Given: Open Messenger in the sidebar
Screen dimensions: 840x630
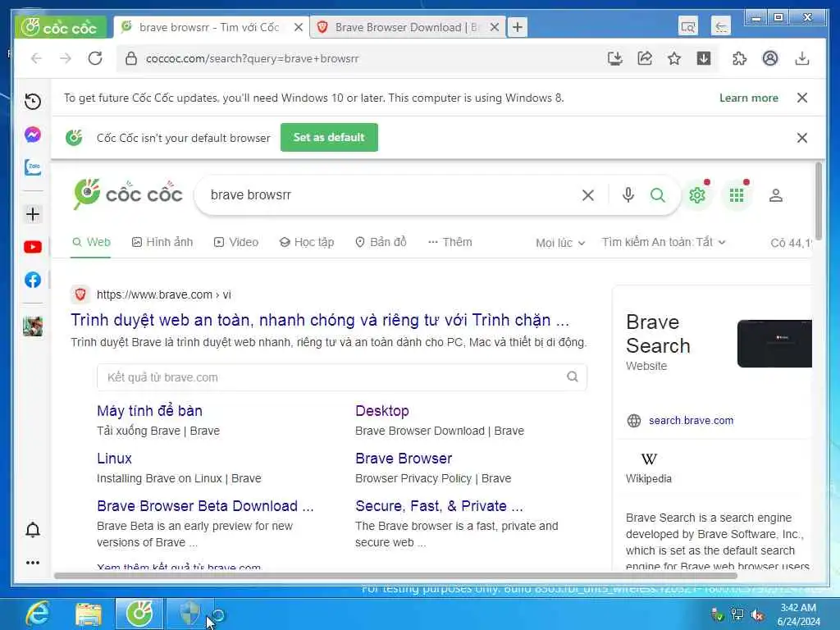Looking at the screenshot, I should click(33, 135).
